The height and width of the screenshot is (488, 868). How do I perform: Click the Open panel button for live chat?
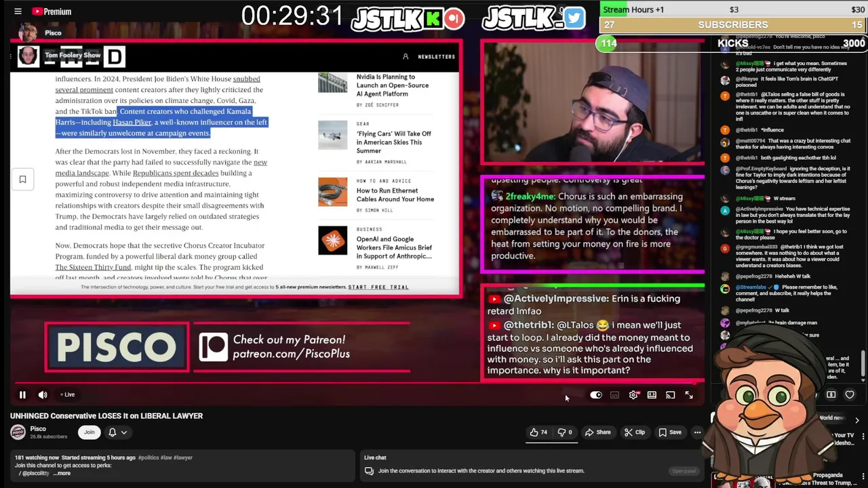click(684, 471)
